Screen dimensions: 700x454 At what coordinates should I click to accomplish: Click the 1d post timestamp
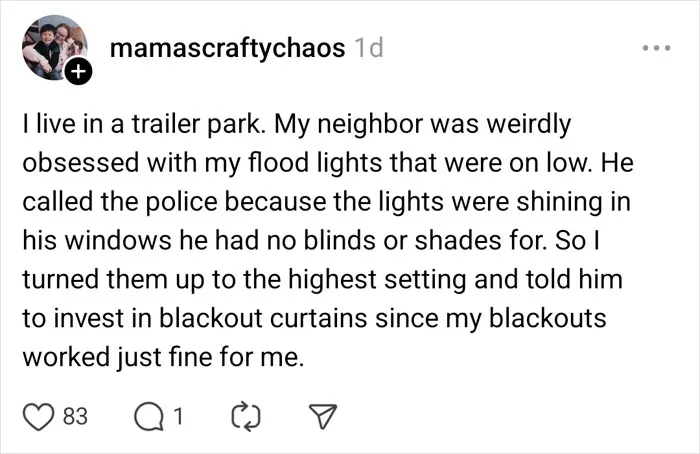[x=368, y=48]
